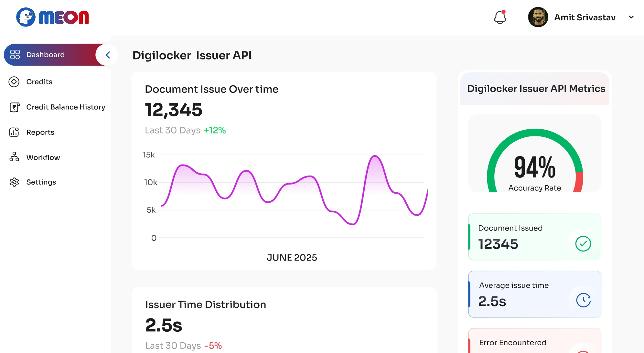This screenshot has height=353, width=644.
Task: Open the Credits menu item
Action: point(39,82)
